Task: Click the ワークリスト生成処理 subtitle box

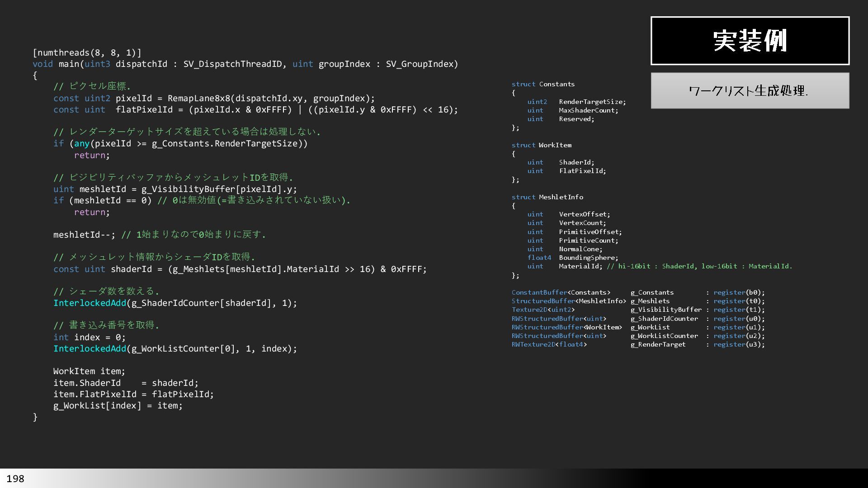Action: (750, 91)
